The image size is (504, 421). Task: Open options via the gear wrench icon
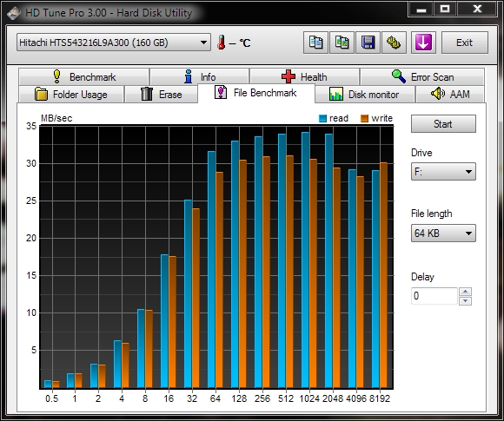click(x=394, y=43)
